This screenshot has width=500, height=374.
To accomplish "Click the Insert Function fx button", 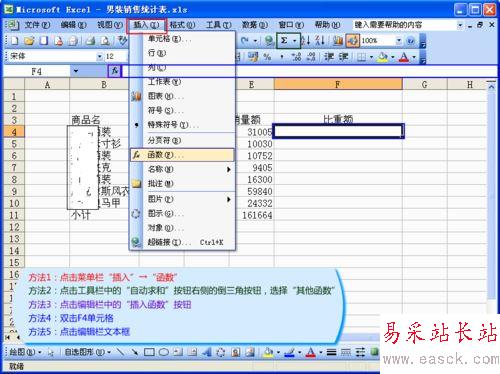I will coord(114,71).
